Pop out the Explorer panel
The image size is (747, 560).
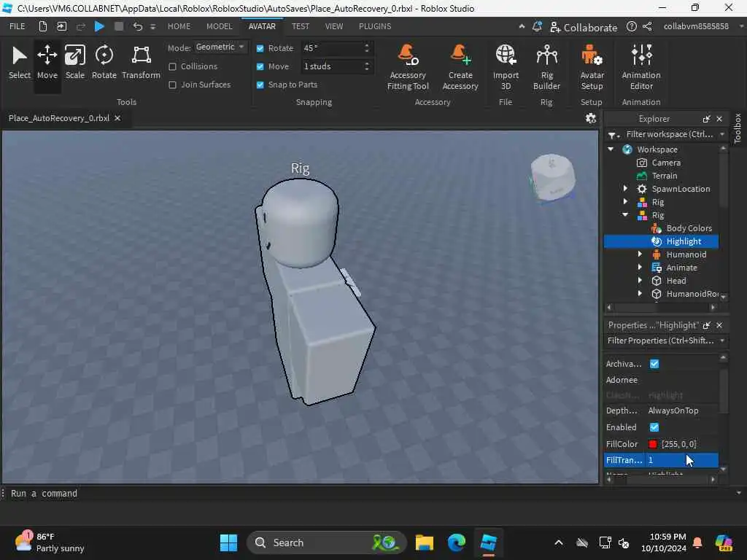tap(706, 119)
